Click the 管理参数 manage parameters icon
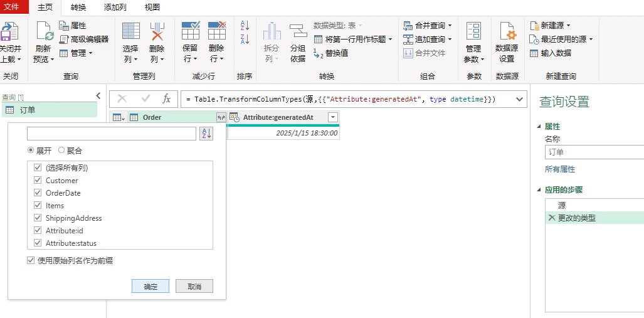Image resolution: width=644 pixels, height=318 pixels. point(473,31)
